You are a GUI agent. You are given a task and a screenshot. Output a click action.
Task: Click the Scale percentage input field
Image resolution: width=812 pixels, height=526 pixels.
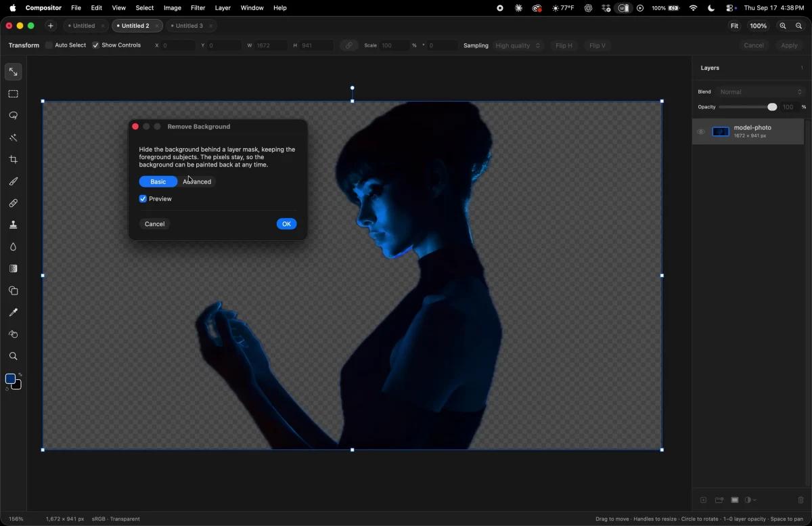pyautogui.click(x=394, y=45)
